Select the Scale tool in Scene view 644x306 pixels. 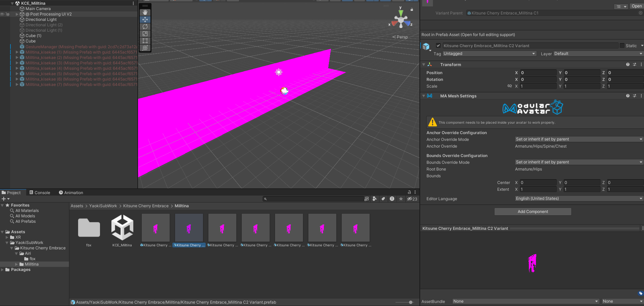(x=145, y=34)
